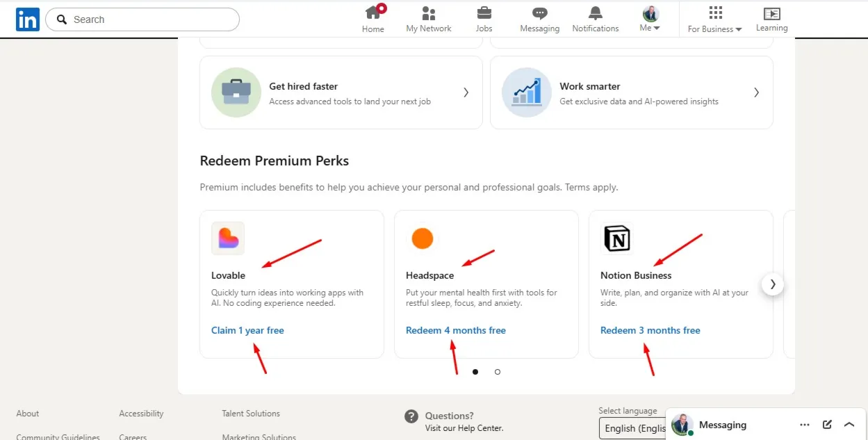Open the Select language dropdown
The image size is (868, 440).
(x=632, y=428)
